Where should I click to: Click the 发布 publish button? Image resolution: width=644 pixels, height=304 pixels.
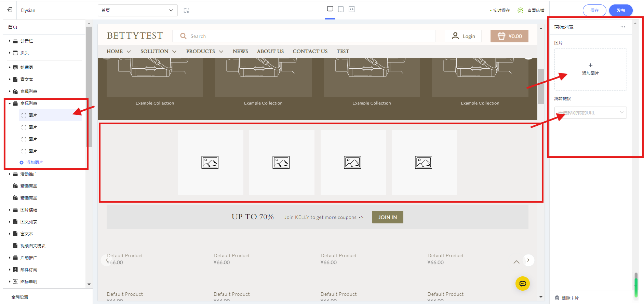[x=621, y=11]
